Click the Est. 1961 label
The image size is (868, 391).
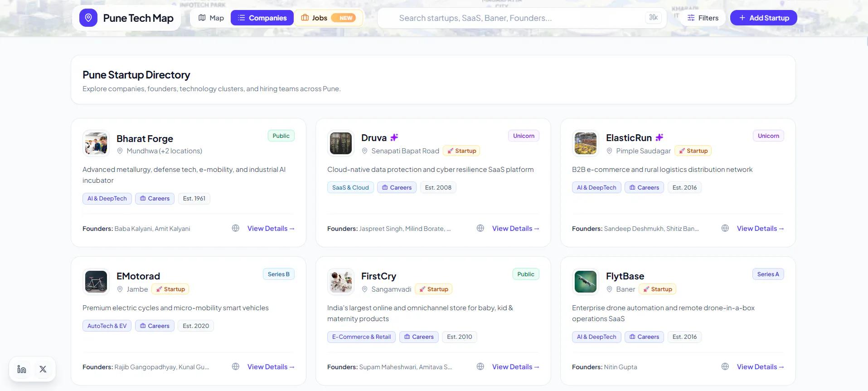pyautogui.click(x=194, y=198)
